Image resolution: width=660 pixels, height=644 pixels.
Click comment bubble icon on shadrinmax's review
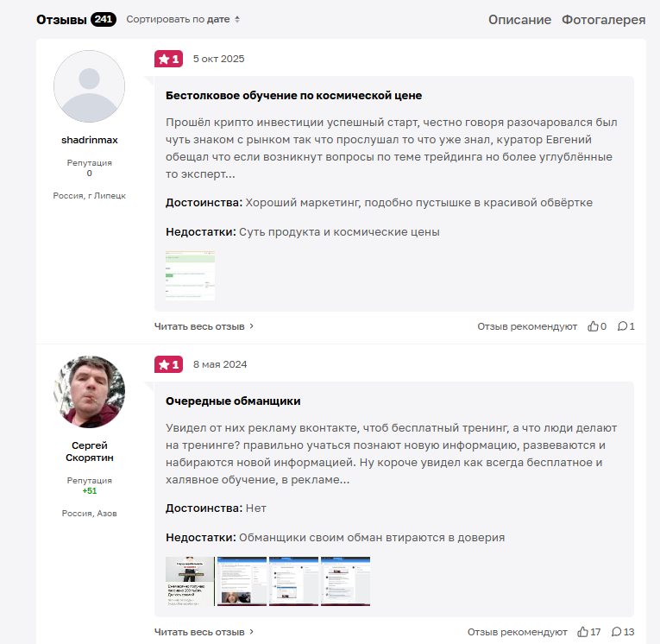tap(622, 326)
